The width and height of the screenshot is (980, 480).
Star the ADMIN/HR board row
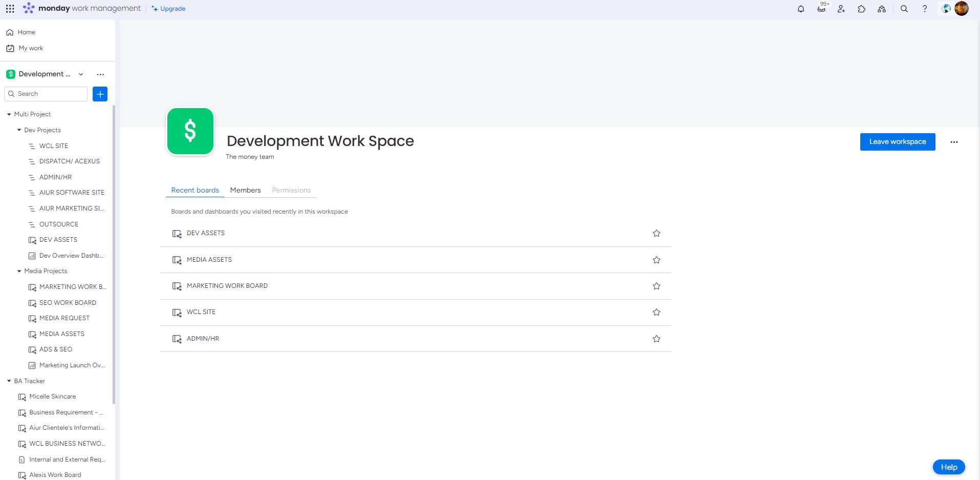coord(657,339)
